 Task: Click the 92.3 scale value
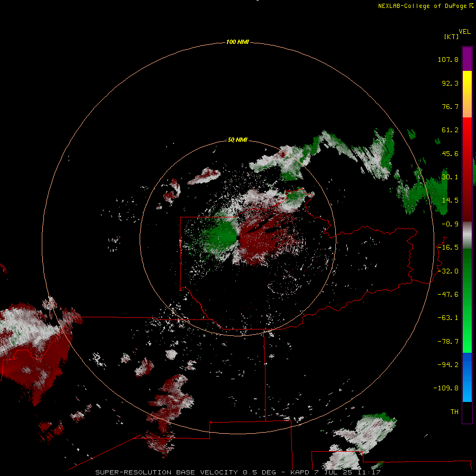[450, 83]
